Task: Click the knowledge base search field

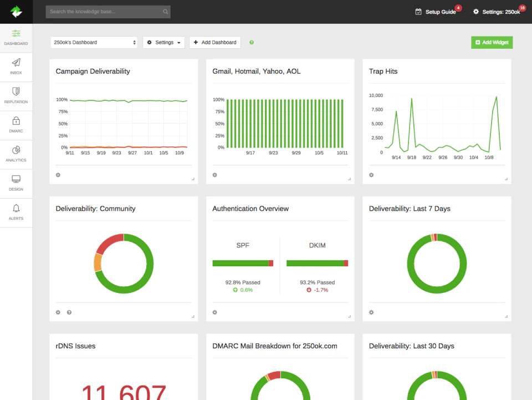Action: [105, 12]
